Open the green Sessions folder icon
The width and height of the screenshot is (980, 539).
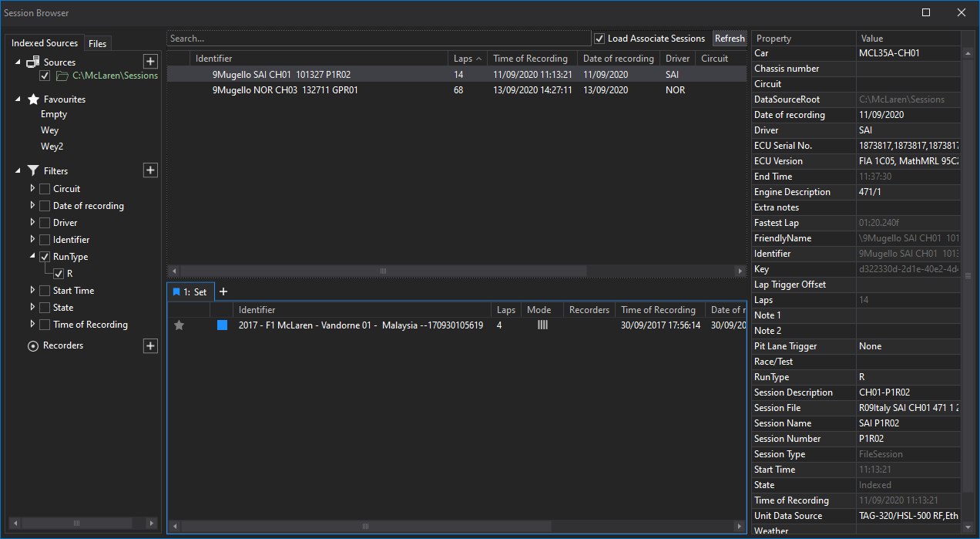click(60, 75)
